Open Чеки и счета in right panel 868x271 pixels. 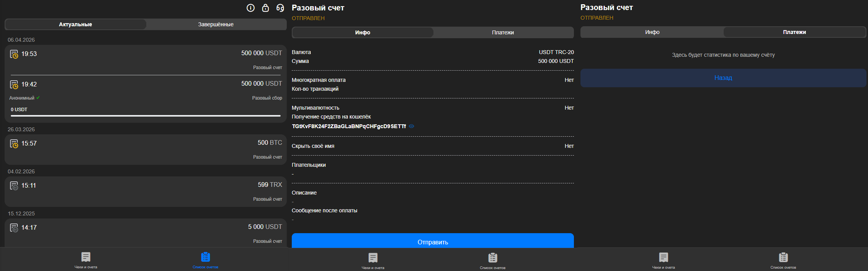663,261
